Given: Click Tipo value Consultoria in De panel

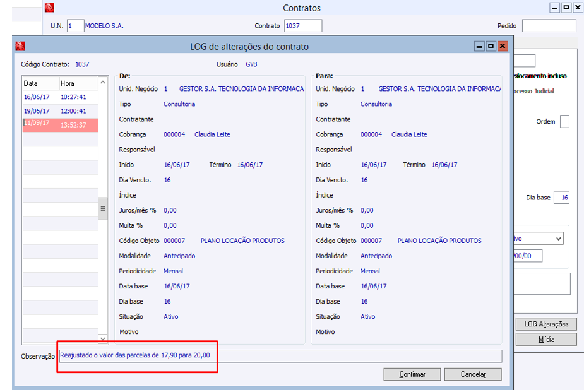Looking at the screenshot, I should [x=179, y=104].
